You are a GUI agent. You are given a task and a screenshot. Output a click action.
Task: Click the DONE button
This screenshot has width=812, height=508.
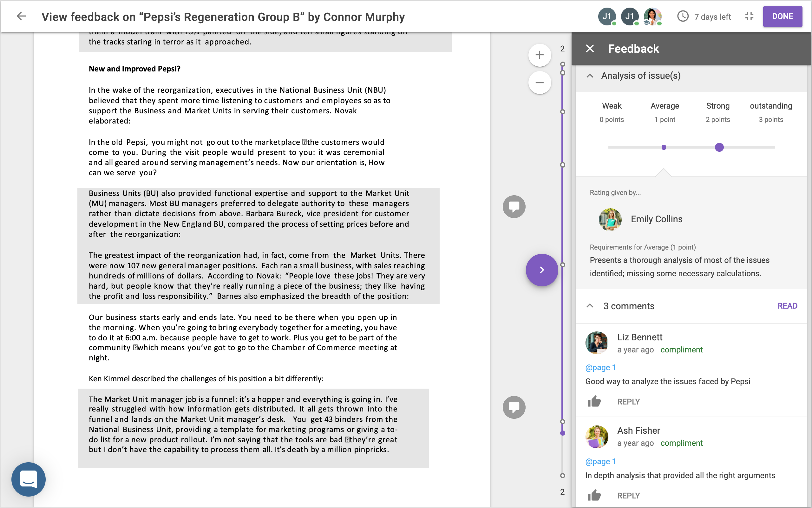tap(783, 16)
